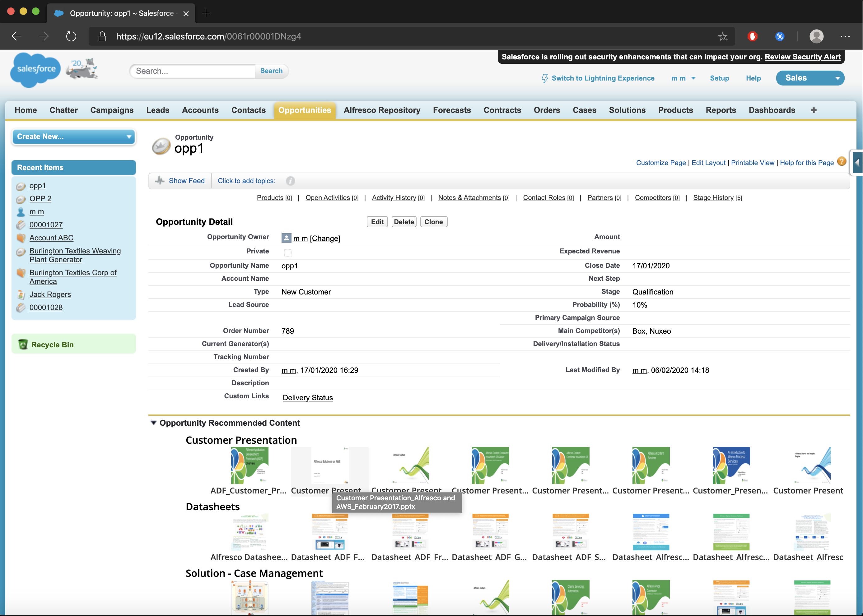Click the topics info icon
863x616 pixels.
pyautogui.click(x=290, y=181)
